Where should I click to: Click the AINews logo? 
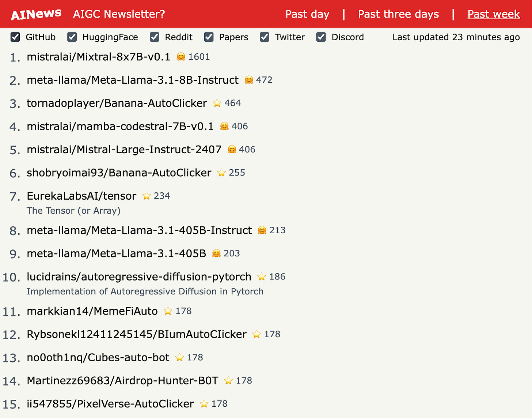pos(36,14)
